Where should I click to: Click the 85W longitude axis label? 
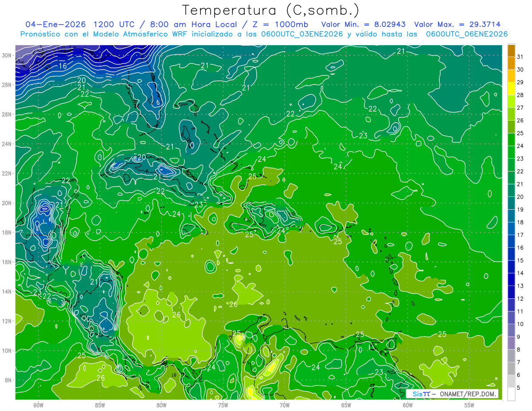100,405
